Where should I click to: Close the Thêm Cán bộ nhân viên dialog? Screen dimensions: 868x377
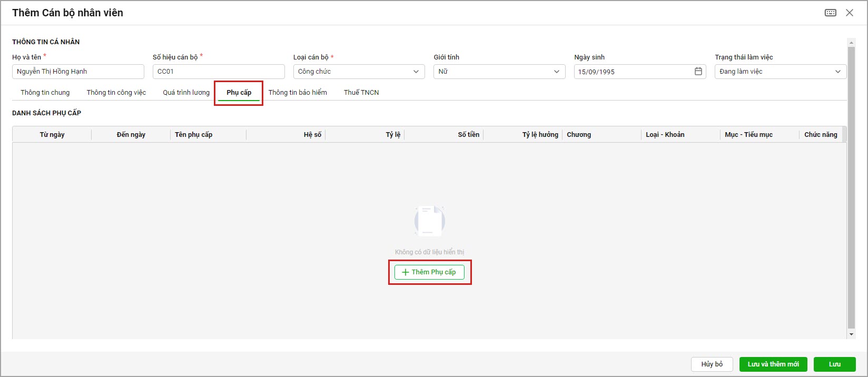[850, 13]
